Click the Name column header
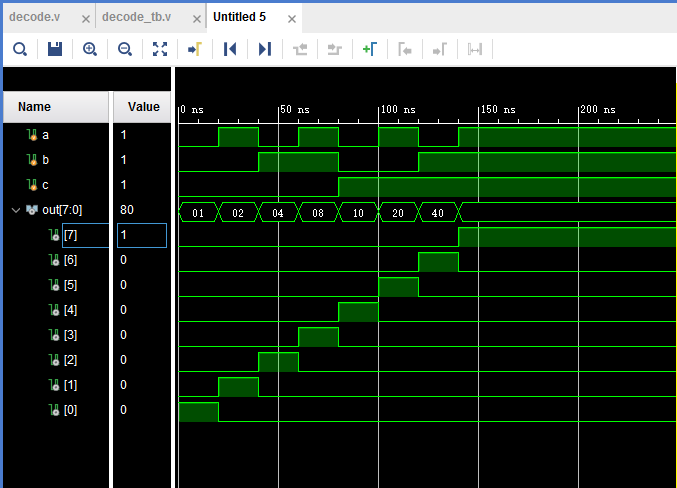677x488 pixels. tap(34, 107)
